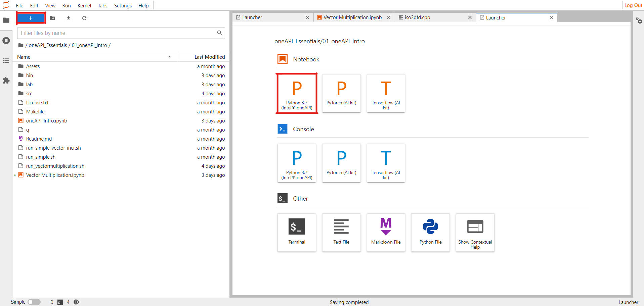Select the lab folder

121,85
